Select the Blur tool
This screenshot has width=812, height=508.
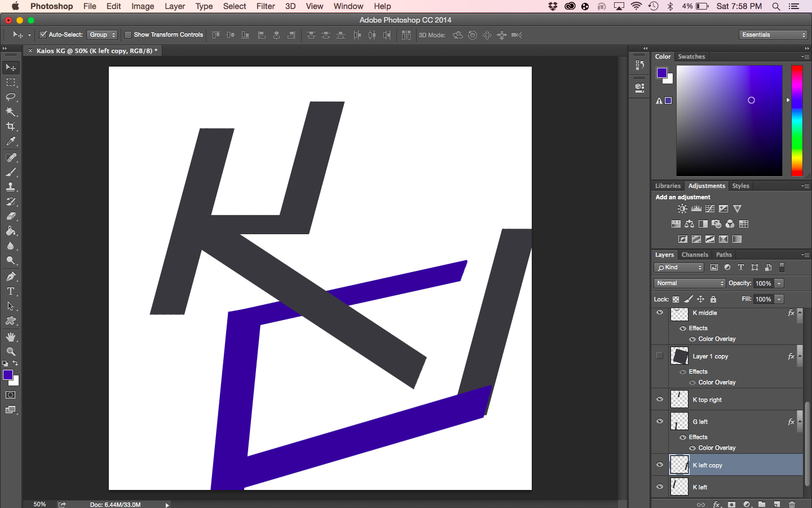[x=11, y=246]
